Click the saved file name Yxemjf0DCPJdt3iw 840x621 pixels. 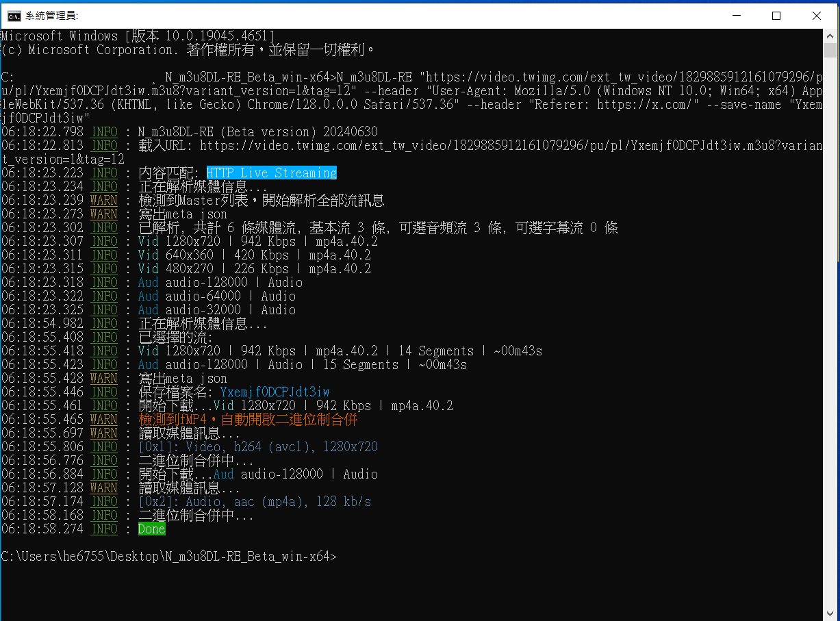(x=275, y=392)
